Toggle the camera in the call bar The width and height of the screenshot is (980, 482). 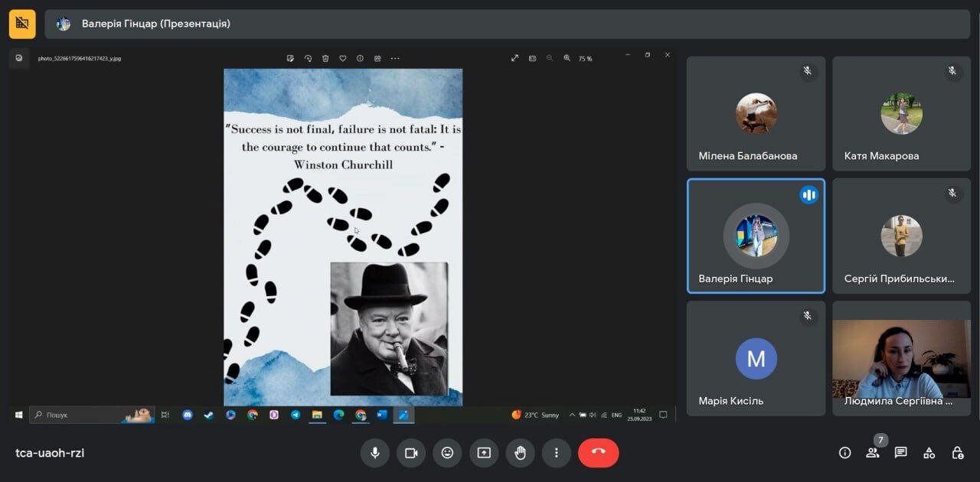click(x=411, y=453)
